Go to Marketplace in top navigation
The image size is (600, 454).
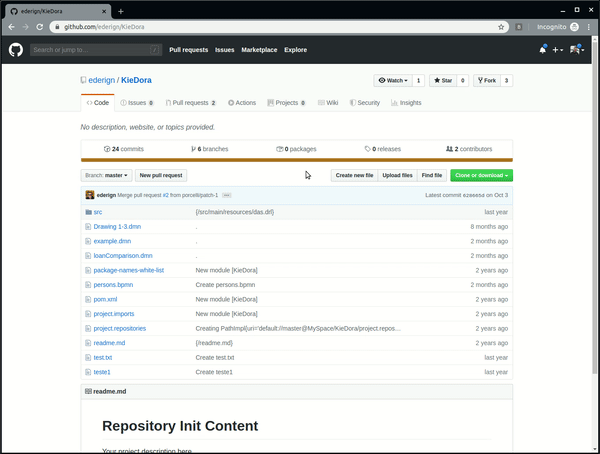(259, 50)
